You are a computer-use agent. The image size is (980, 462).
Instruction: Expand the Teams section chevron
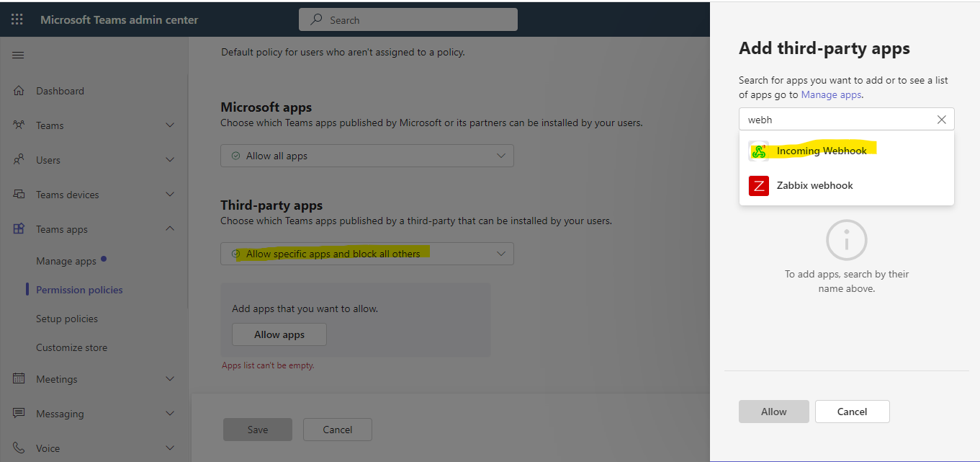click(x=170, y=125)
